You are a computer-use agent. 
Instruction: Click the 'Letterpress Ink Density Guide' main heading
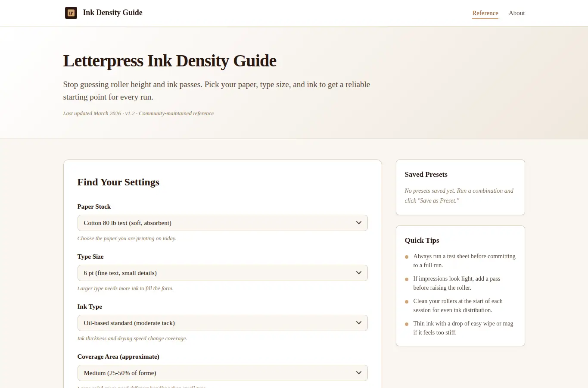click(x=170, y=61)
